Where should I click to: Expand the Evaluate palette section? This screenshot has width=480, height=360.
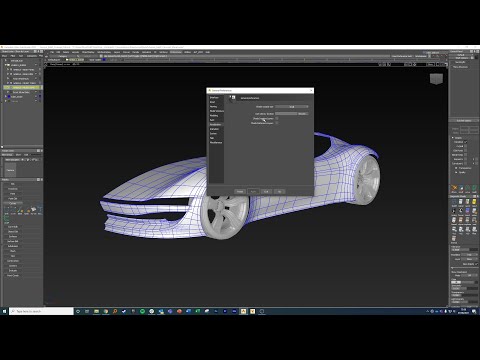(x=13, y=270)
